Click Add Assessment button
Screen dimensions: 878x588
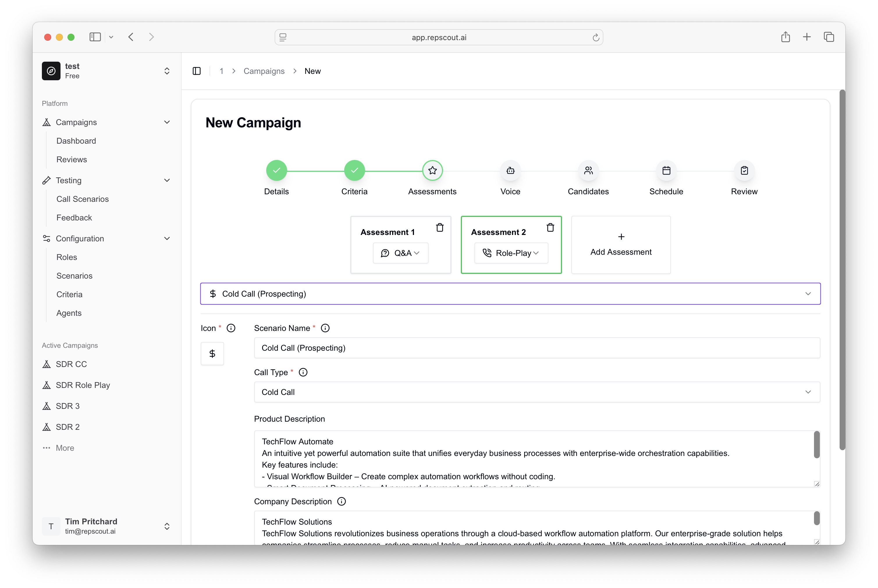point(621,245)
